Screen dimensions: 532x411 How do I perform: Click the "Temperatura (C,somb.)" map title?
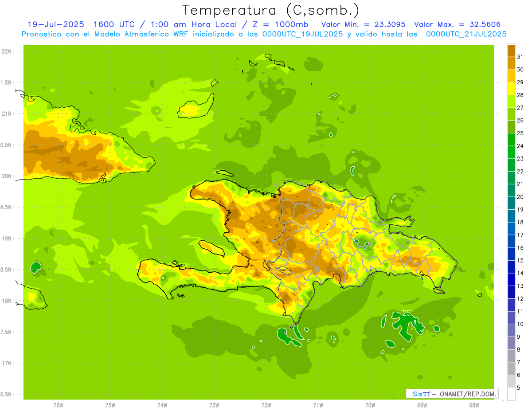click(271, 10)
